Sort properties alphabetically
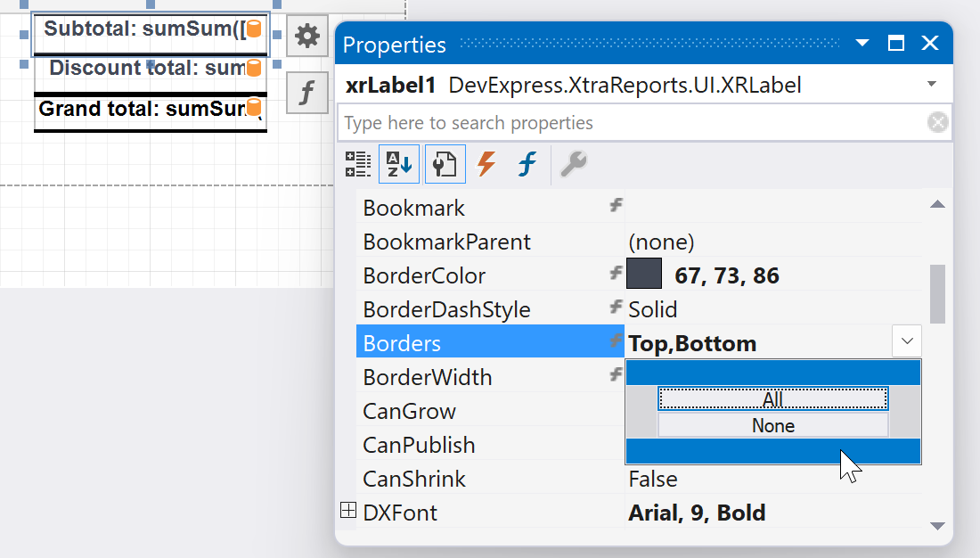Viewport: 980px width, 558px height. (398, 164)
